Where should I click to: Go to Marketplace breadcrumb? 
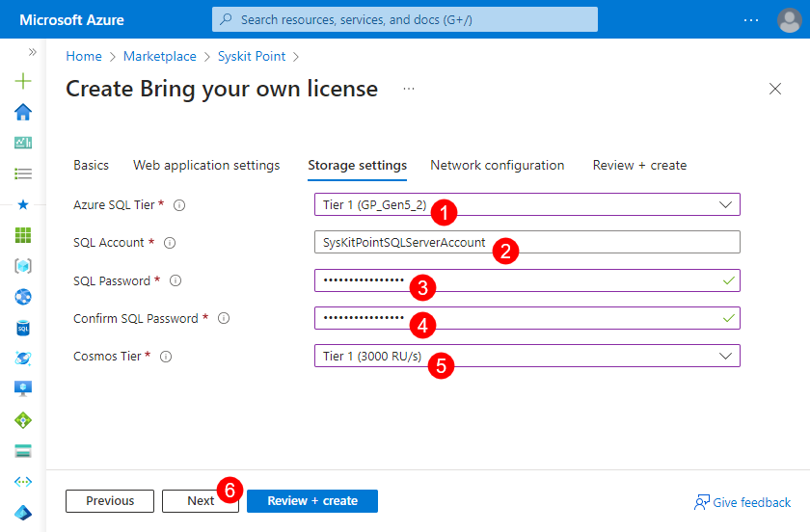point(160,56)
